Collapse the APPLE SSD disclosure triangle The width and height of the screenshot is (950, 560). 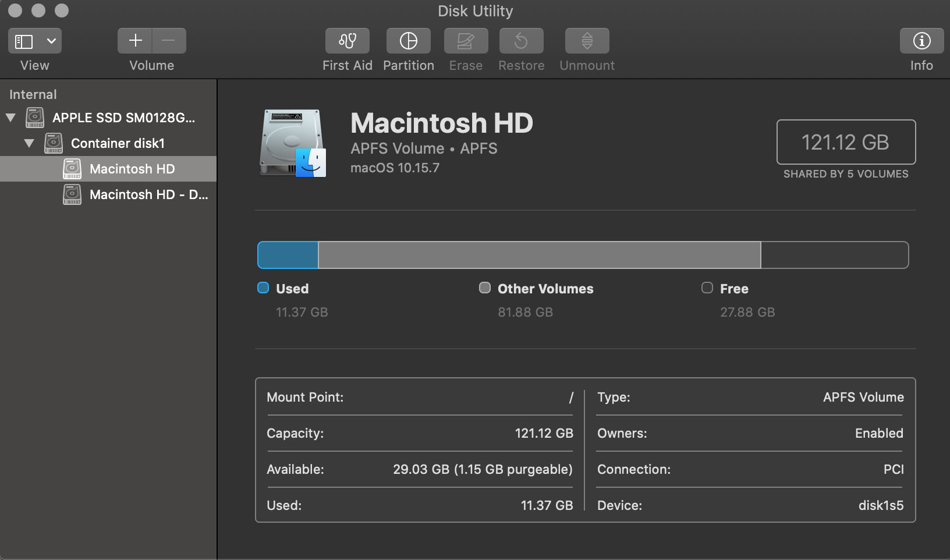pos(10,118)
